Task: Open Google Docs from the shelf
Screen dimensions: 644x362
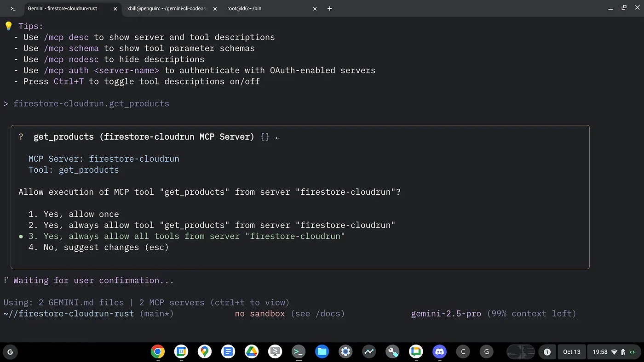Action: tap(228, 352)
